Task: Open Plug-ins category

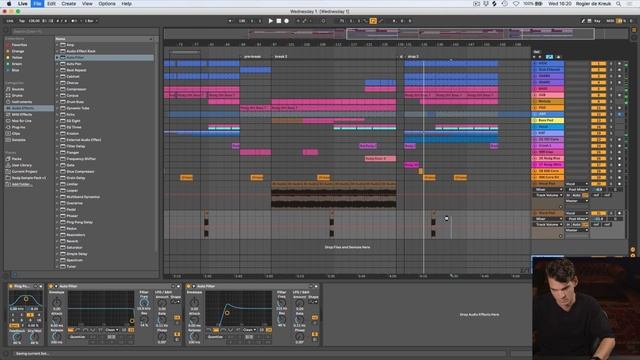Action: [18, 127]
